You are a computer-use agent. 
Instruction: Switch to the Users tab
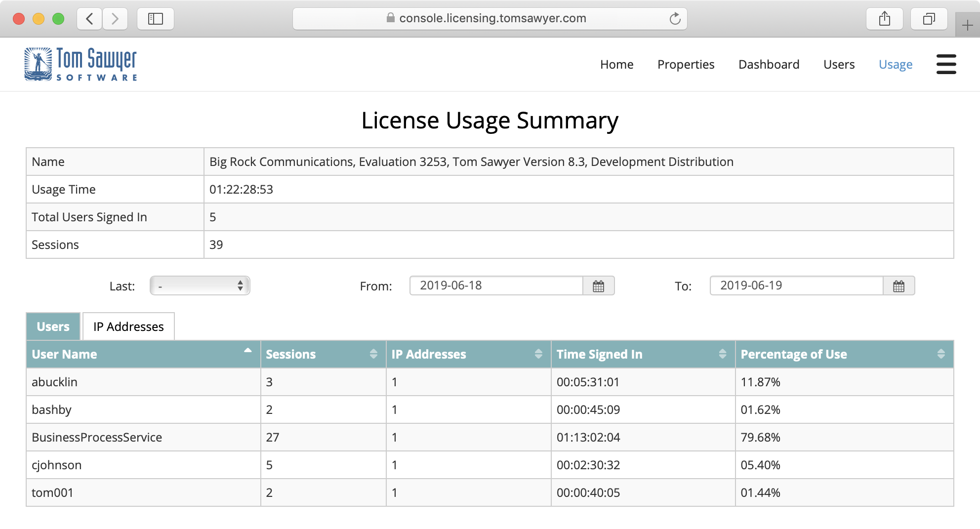pos(53,326)
